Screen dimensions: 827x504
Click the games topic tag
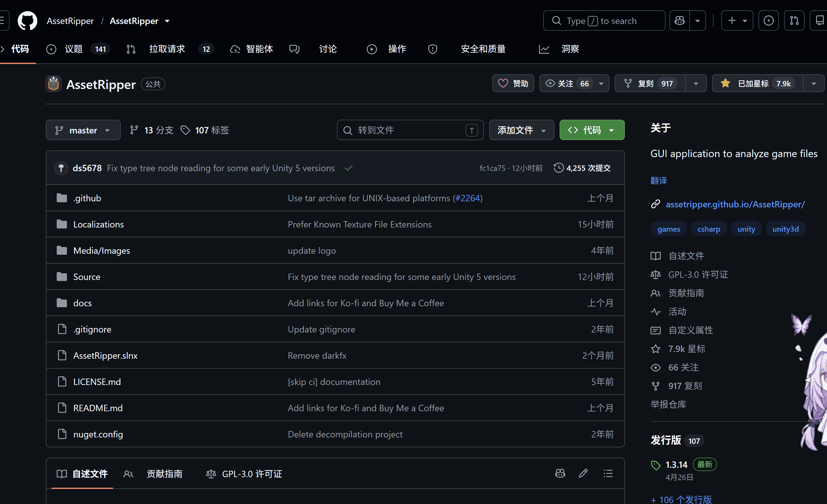[x=668, y=229]
